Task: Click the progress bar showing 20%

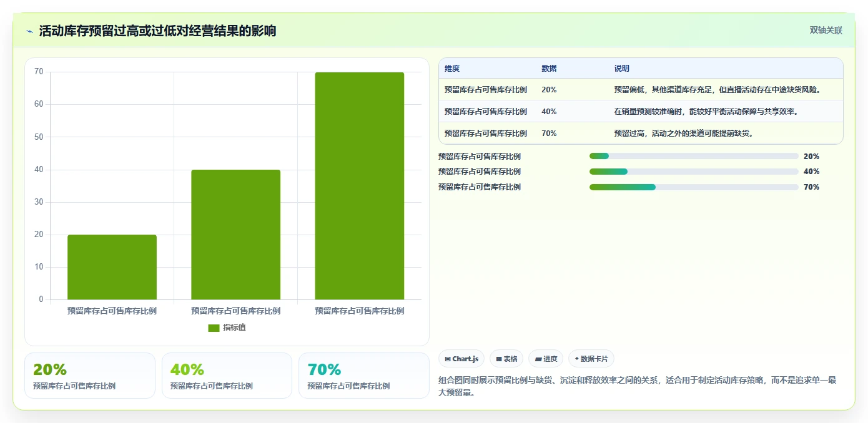Action: tap(694, 156)
